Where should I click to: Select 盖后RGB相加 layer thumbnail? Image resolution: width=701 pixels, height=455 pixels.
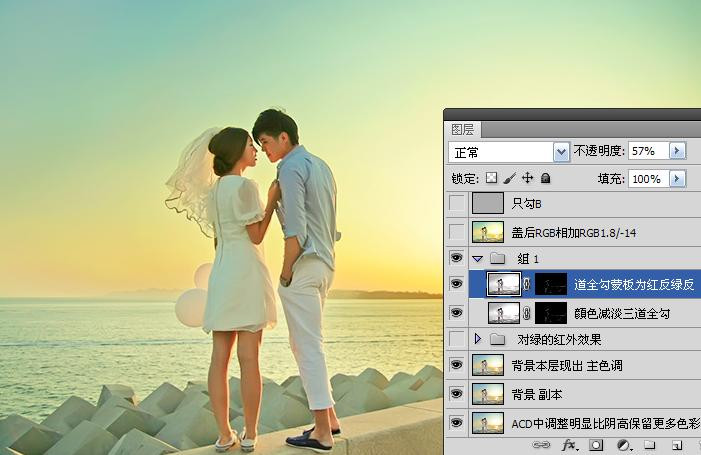pos(488,232)
